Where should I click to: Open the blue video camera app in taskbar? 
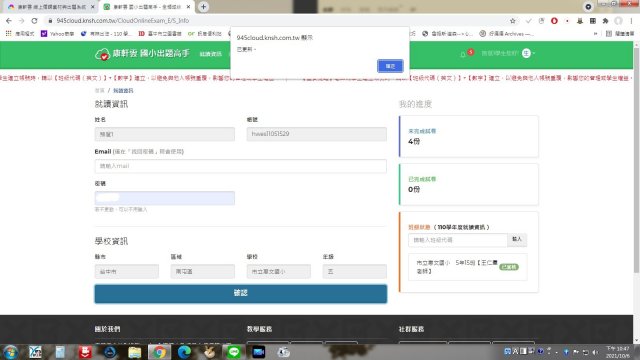(258, 352)
